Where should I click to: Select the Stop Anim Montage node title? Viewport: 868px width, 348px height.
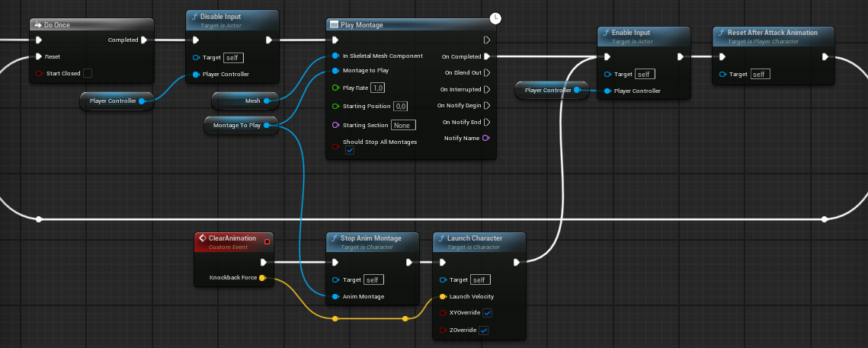tap(371, 238)
